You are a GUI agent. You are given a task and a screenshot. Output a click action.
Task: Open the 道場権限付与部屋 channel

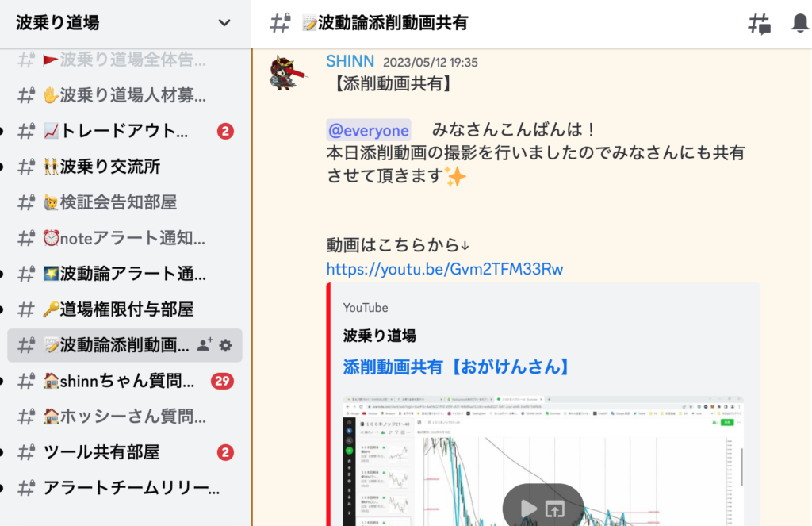pos(124,310)
